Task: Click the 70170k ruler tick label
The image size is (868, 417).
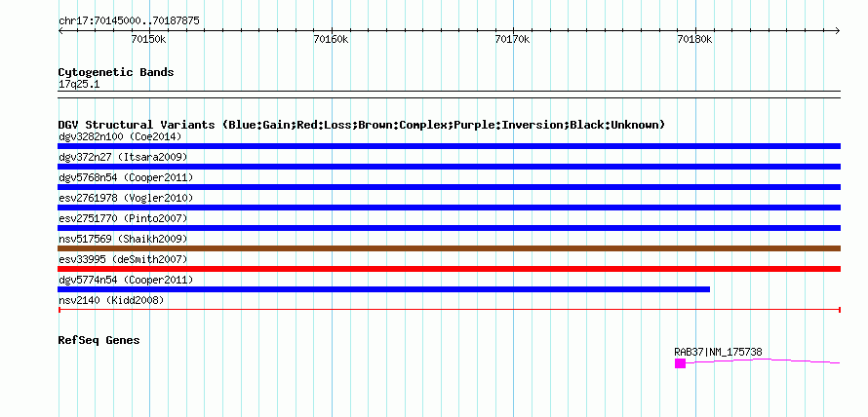Action: pos(513,39)
